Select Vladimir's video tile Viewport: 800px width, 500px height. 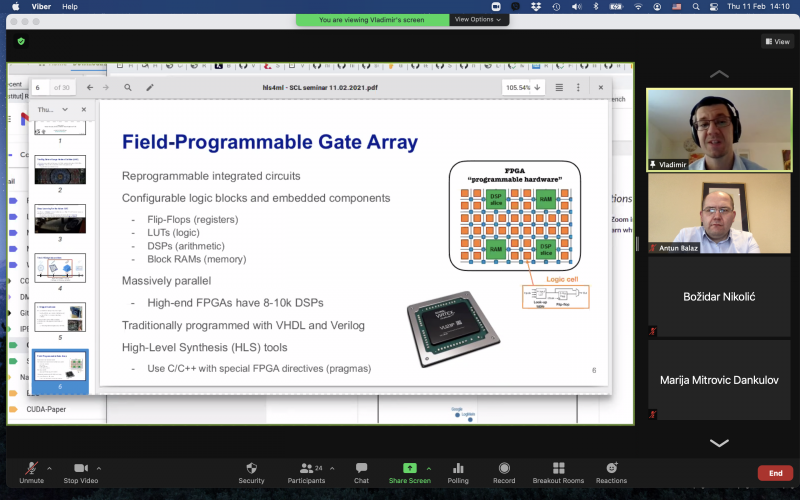click(x=719, y=130)
